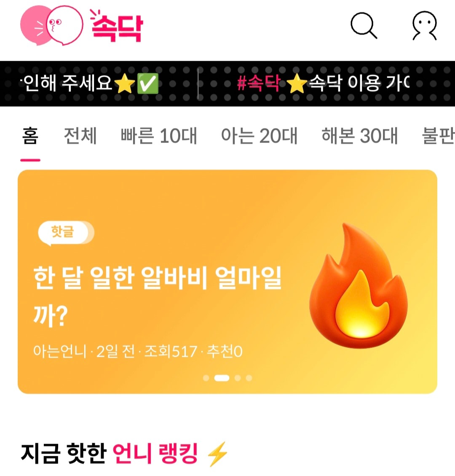Click the #속닥 hashtag in the ticker
Viewport: 455px width, 476px height.
pyautogui.click(x=258, y=83)
